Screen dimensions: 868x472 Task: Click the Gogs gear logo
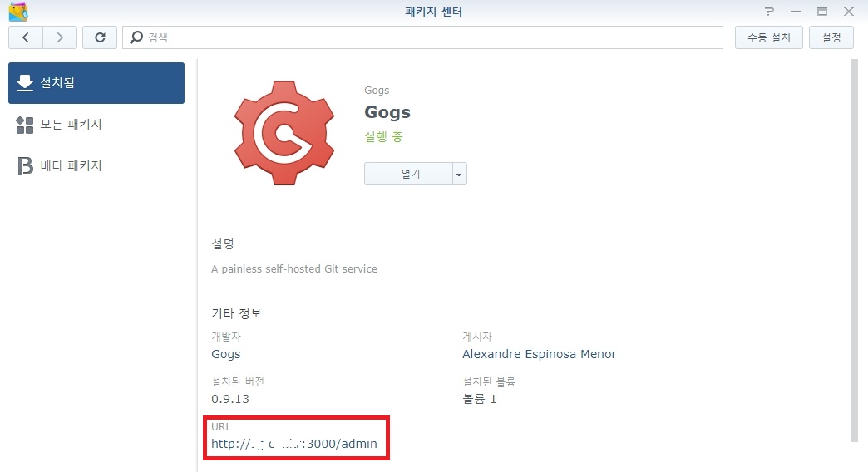pyautogui.click(x=284, y=133)
